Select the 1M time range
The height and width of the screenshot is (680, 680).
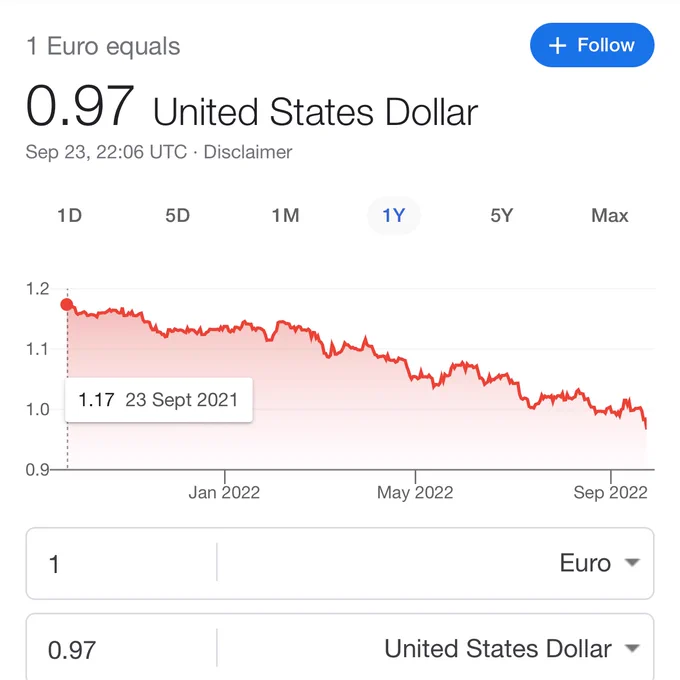pyautogui.click(x=285, y=216)
